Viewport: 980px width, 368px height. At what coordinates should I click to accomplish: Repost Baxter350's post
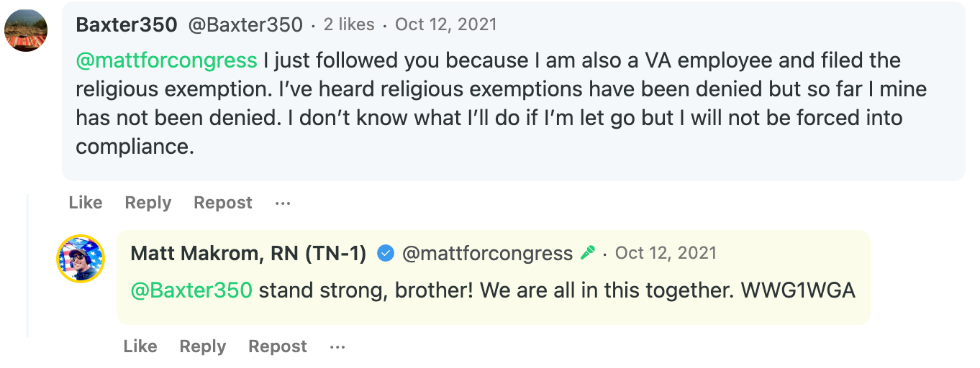(223, 203)
